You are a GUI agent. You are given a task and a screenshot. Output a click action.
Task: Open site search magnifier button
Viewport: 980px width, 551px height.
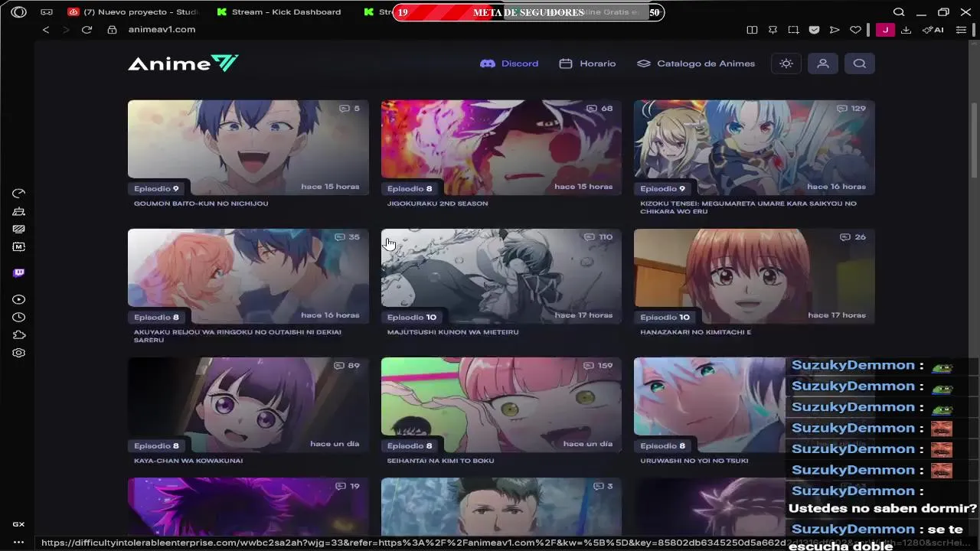(x=860, y=64)
